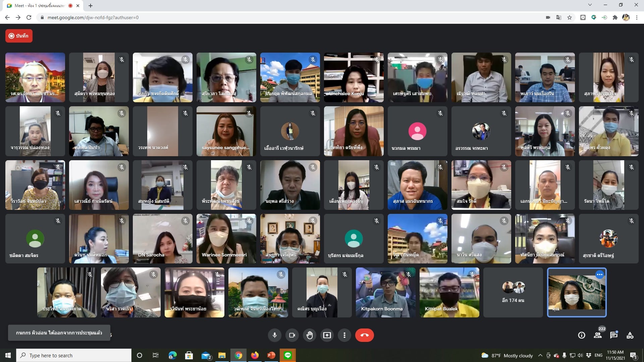This screenshot has width=644, height=362.
Task: Open LINE app in the taskbar
Action: (288, 355)
